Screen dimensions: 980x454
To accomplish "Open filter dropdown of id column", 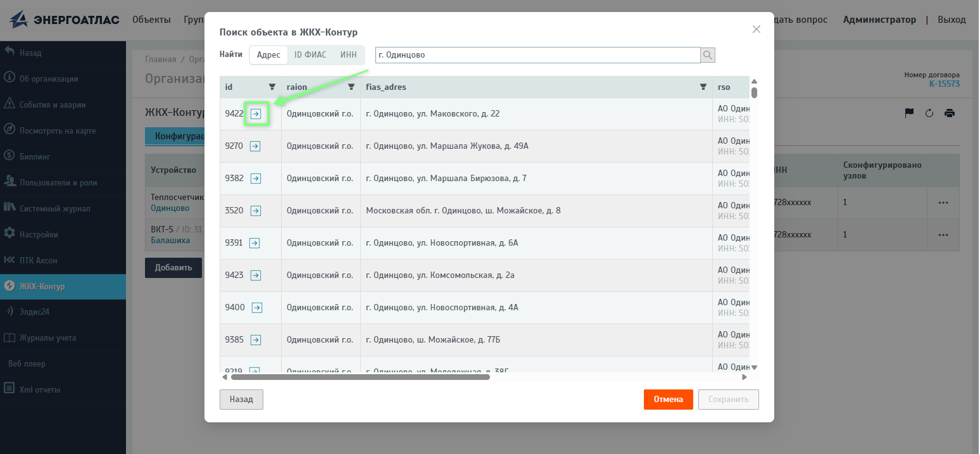I will (x=272, y=87).
